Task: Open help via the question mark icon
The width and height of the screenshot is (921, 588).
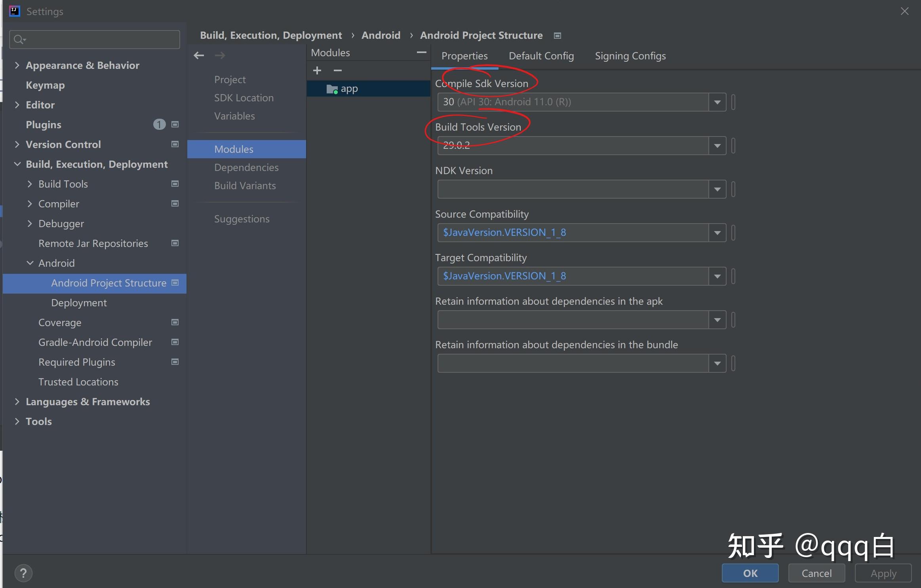Action: pos(24,573)
